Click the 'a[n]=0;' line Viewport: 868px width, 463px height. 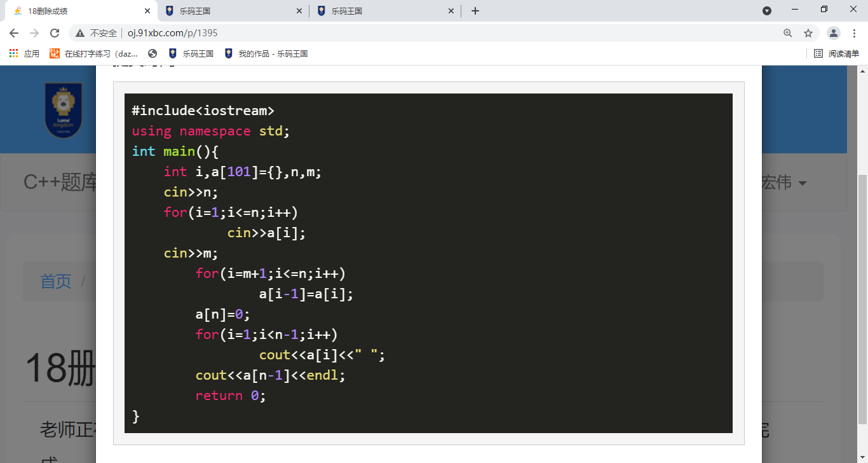pos(223,314)
